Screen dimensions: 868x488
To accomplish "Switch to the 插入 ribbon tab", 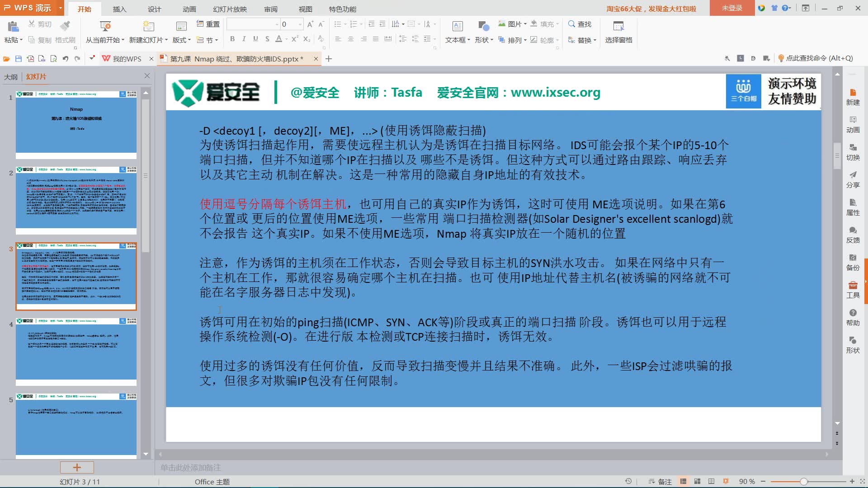I will [x=119, y=9].
